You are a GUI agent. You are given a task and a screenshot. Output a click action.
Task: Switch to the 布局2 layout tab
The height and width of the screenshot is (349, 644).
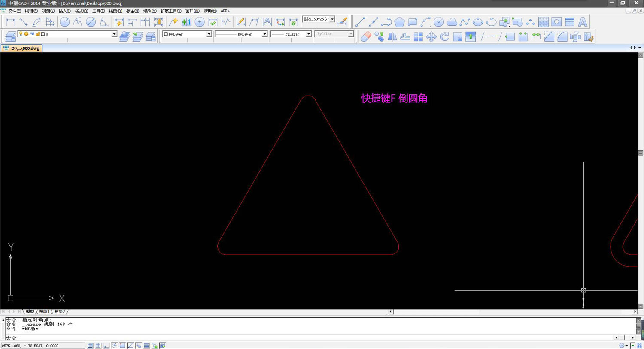point(60,312)
